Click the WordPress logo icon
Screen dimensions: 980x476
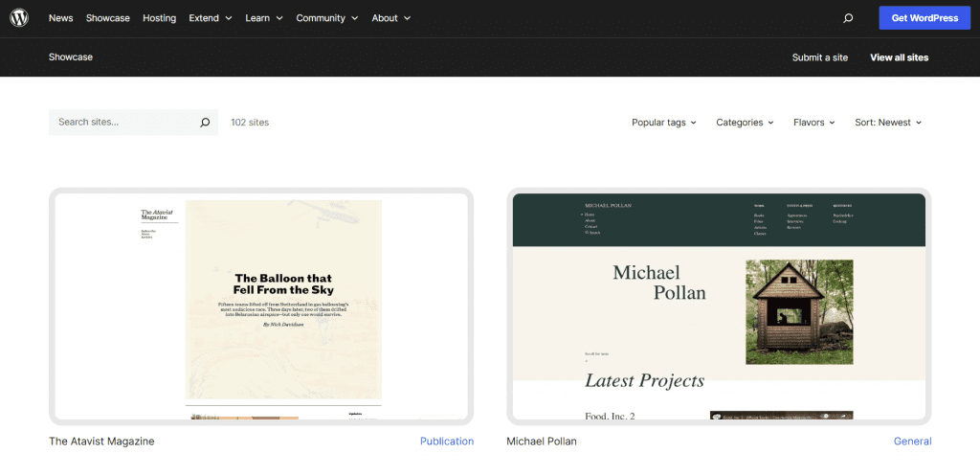tap(19, 18)
